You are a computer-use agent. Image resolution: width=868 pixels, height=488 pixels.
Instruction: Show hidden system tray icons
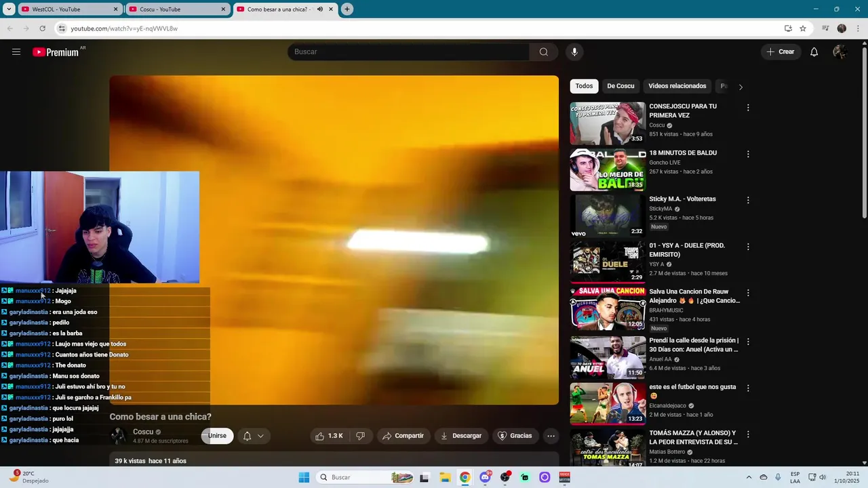coord(749,477)
